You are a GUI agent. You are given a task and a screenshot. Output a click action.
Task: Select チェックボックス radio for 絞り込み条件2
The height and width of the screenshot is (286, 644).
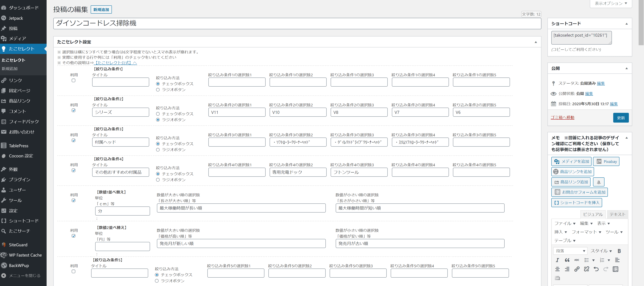tap(158, 114)
